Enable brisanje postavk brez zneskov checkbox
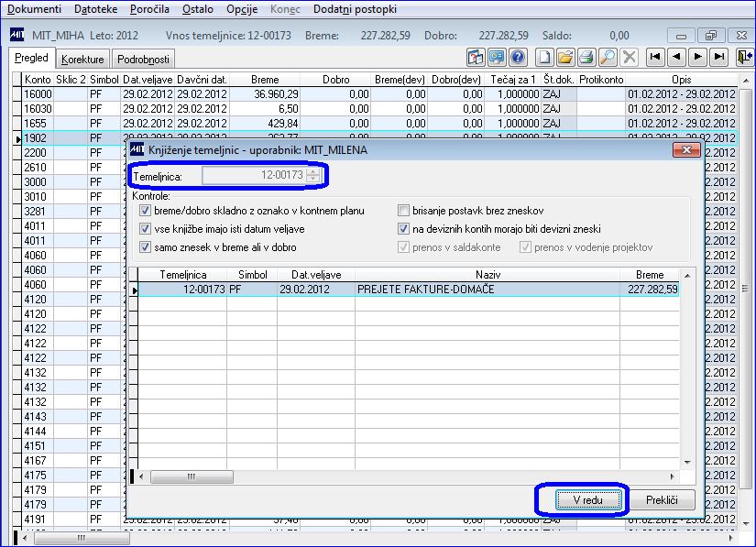Screen dimensions: 756x547 pos(403,211)
